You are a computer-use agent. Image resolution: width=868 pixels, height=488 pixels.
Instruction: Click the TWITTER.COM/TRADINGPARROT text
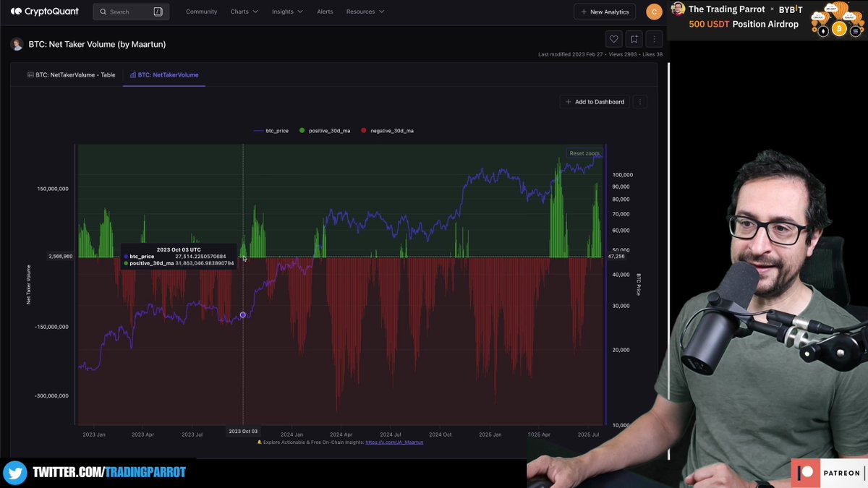[109, 472]
